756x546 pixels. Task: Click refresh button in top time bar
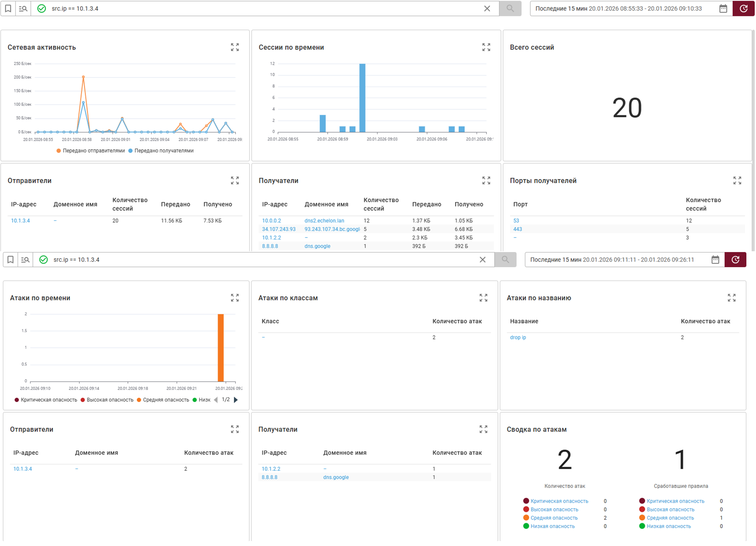(743, 8)
